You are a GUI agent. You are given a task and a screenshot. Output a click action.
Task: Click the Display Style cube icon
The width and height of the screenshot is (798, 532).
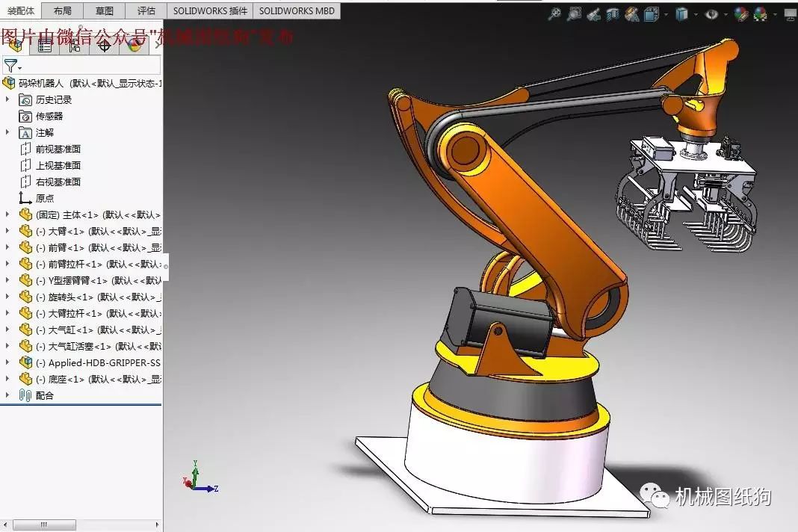click(681, 13)
